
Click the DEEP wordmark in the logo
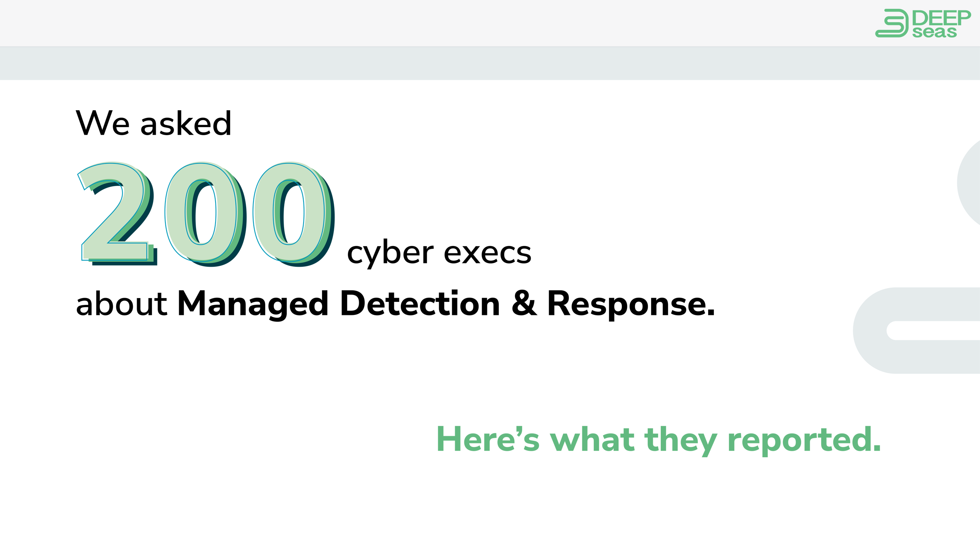point(941,18)
